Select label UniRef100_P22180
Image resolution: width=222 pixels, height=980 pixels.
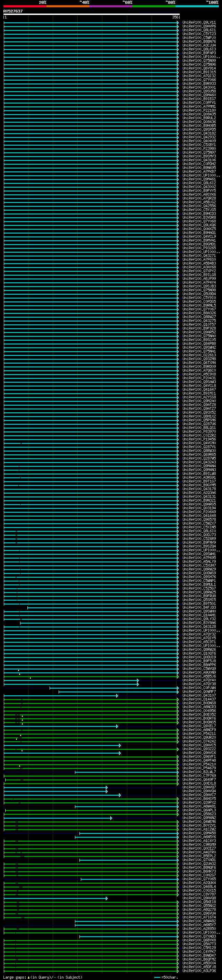click(x=199, y=110)
